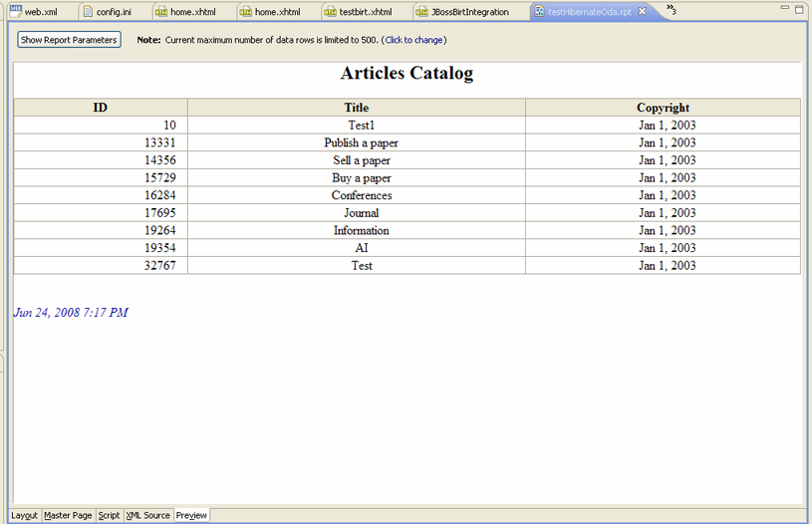
Task: Click the 'Information' title cell
Action: (x=357, y=230)
